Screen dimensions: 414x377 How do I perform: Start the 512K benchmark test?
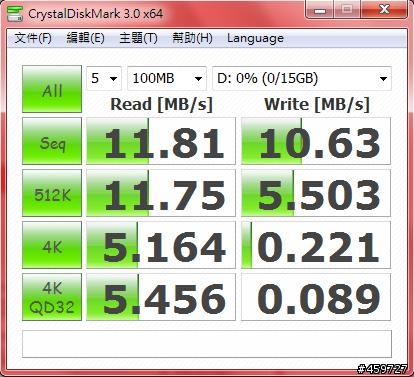point(52,193)
